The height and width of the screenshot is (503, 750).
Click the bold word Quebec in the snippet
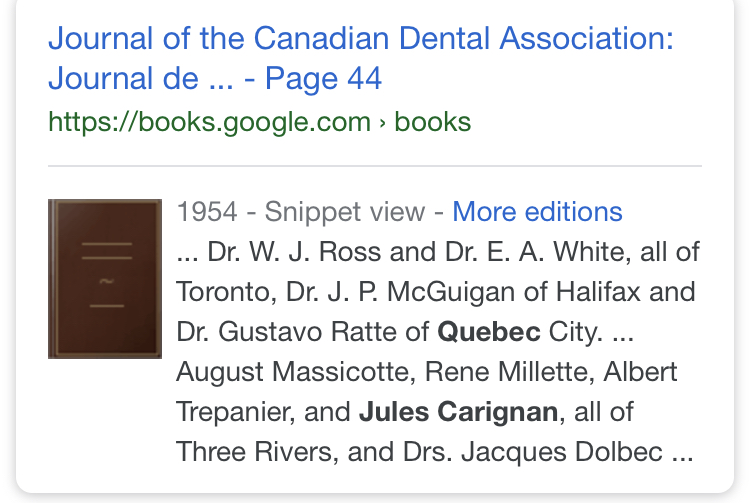coord(490,332)
